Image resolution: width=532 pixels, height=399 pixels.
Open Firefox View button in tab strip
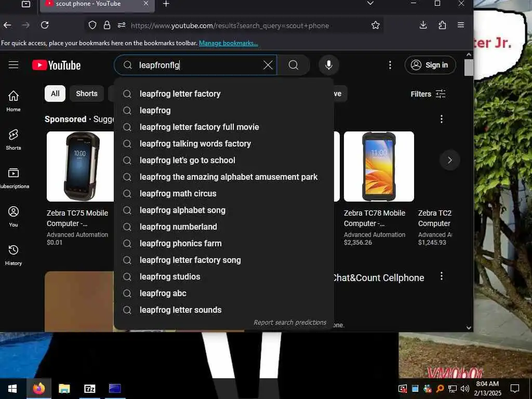pyautogui.click(x=26, y=4)
